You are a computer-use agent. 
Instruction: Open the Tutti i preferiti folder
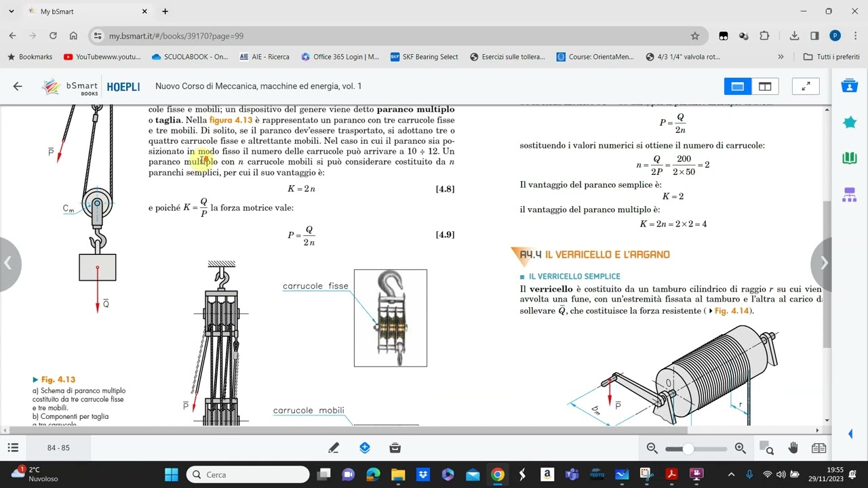[831, 57]
